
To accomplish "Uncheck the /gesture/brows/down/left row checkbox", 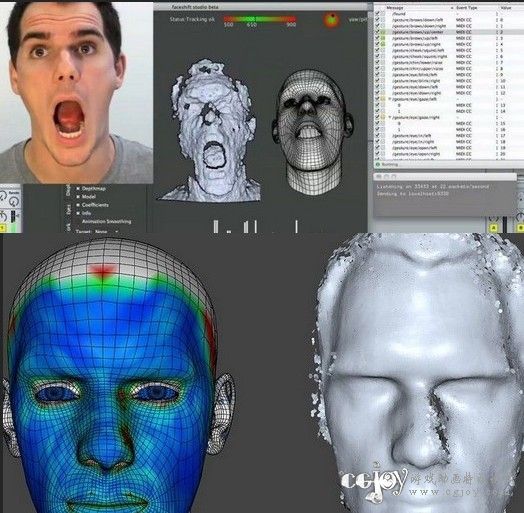I will [x=378, y=20].
